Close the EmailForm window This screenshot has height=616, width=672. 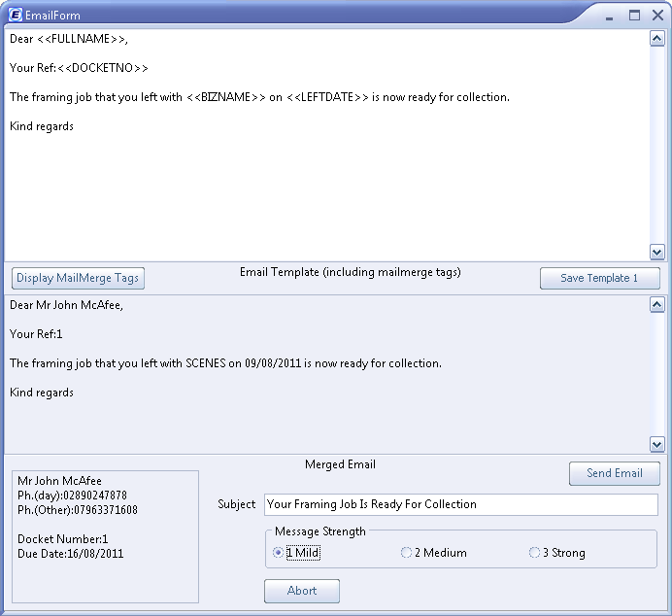(655, 15)
